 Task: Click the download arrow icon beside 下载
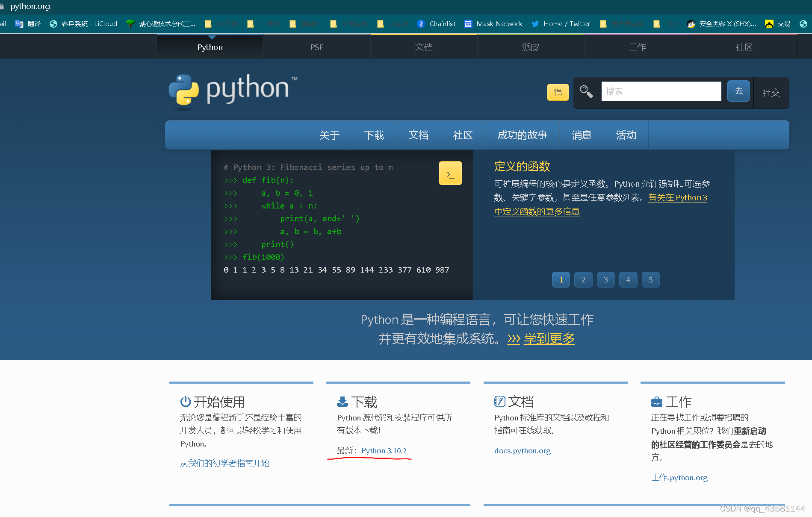(343, 402)
